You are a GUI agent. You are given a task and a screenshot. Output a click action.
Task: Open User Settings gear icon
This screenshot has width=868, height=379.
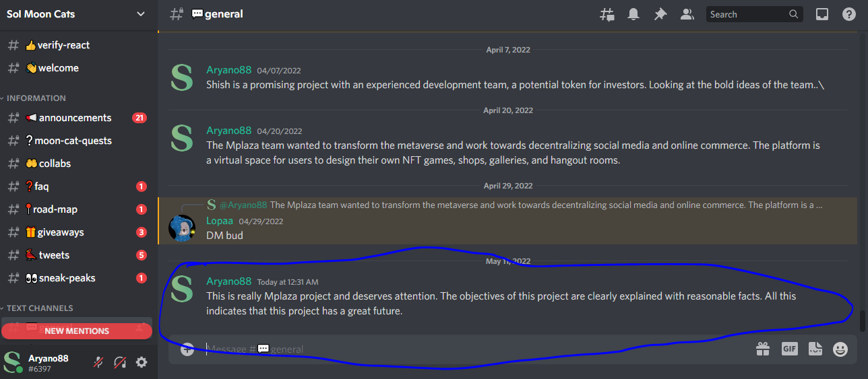coord(142,362)
